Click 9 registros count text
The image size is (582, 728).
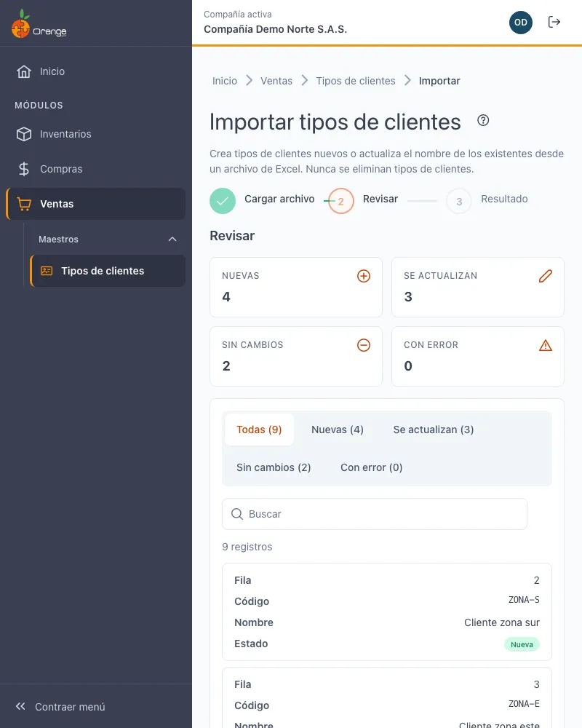[x=247, y=547]
